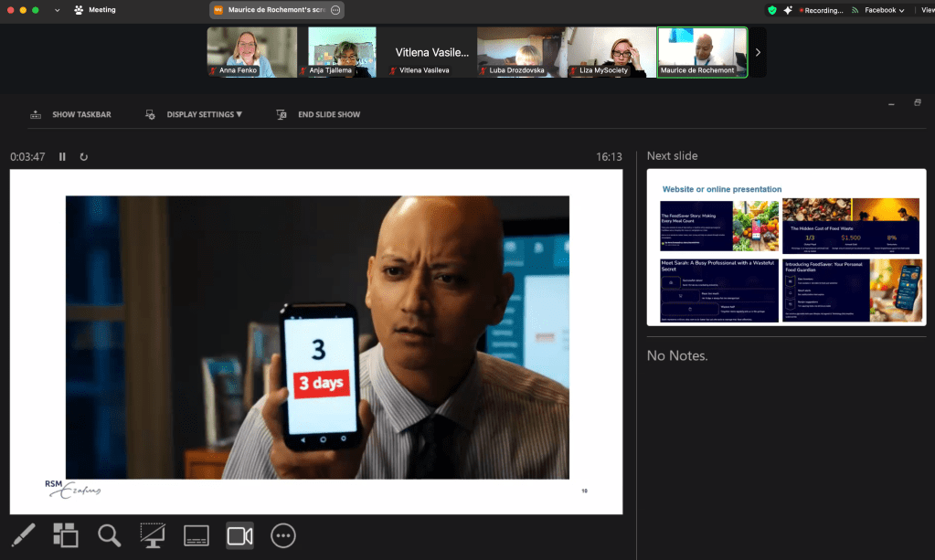The height and width of the screenshot is (560, 935).
Task: Open the Facebook live stream dropdown
Action: point(878,10)
